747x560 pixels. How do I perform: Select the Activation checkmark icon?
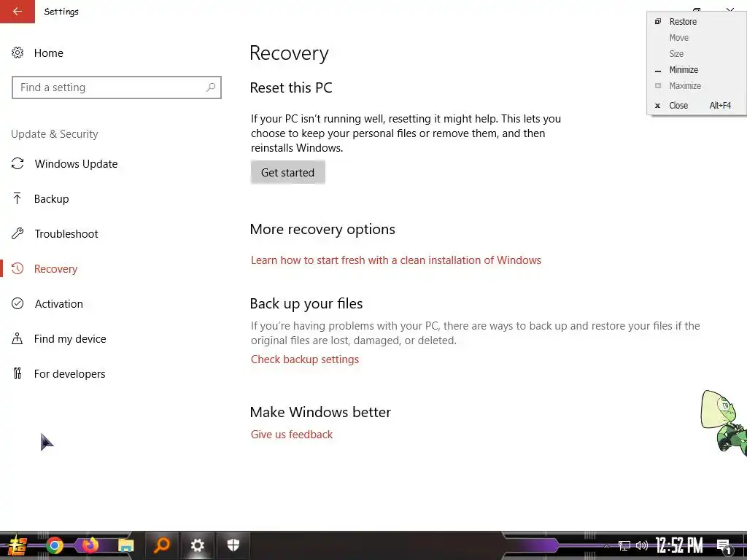pyautogui.click(x=18, y=303)
